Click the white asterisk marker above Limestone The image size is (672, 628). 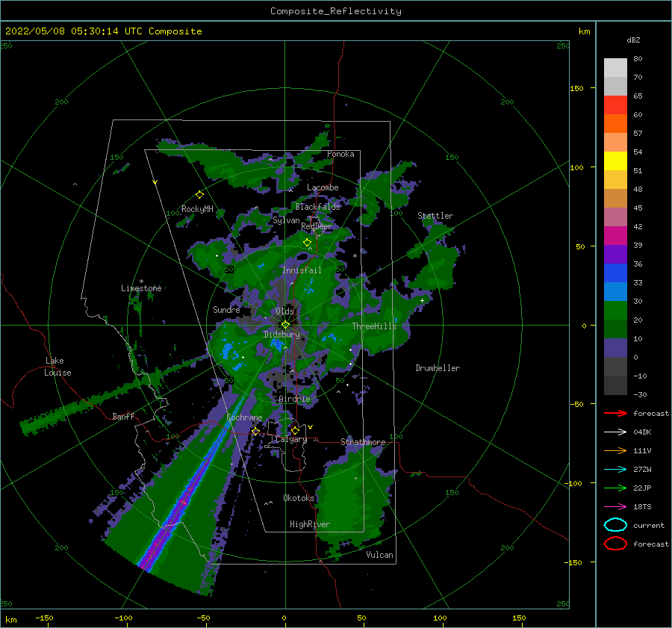pyautogui.click(x=141, y=282)
